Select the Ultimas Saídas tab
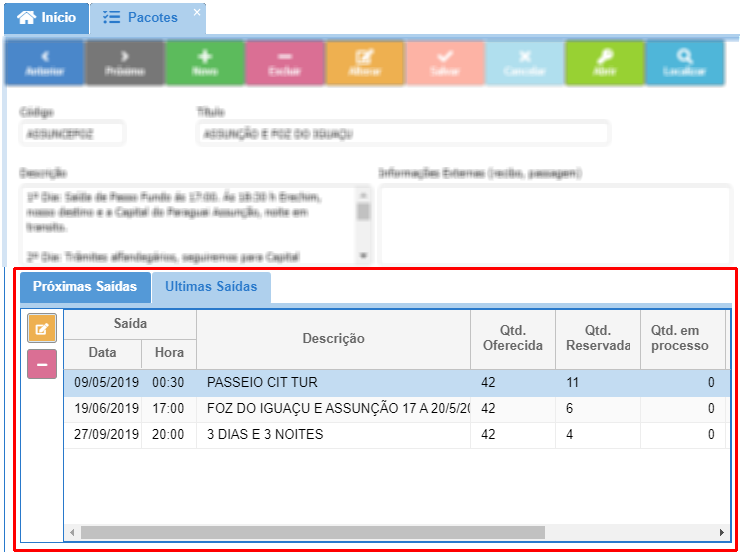 pyautogui.click(x=211, y=287)
